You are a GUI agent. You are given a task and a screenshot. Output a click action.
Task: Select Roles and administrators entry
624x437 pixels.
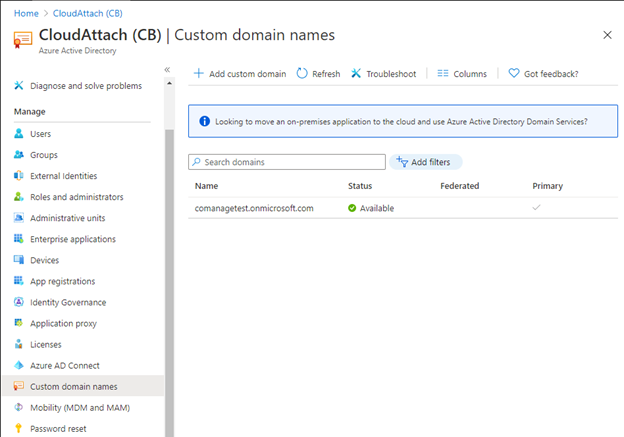tap(77, 197)
